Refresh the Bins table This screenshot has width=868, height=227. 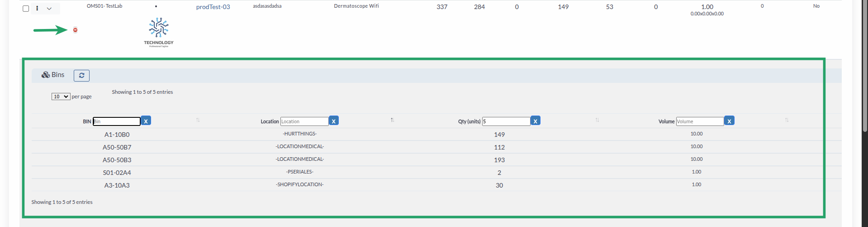point(81,76)
